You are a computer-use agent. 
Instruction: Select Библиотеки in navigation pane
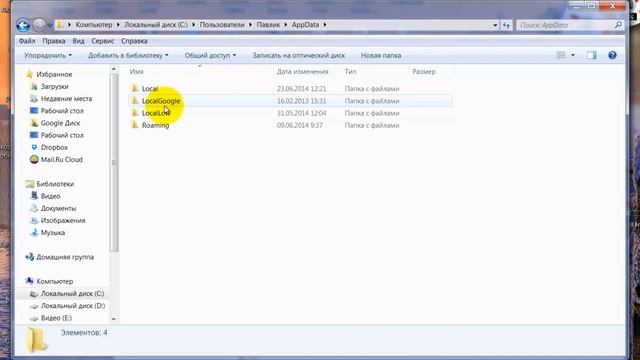pos(55,184)
